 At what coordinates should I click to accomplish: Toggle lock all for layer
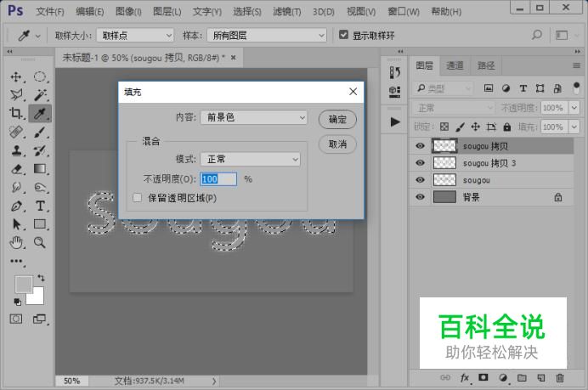(507, 127)
